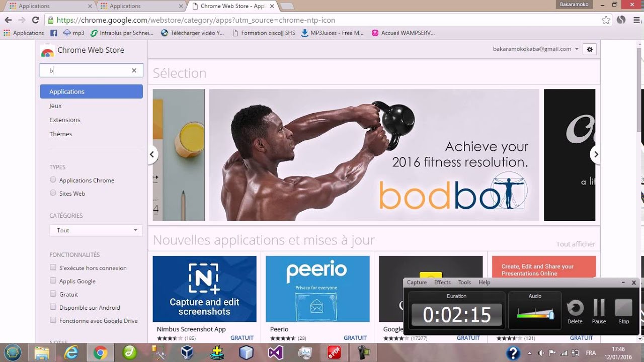
Task: Click the Tout afficher link
Action: (576, 244)
